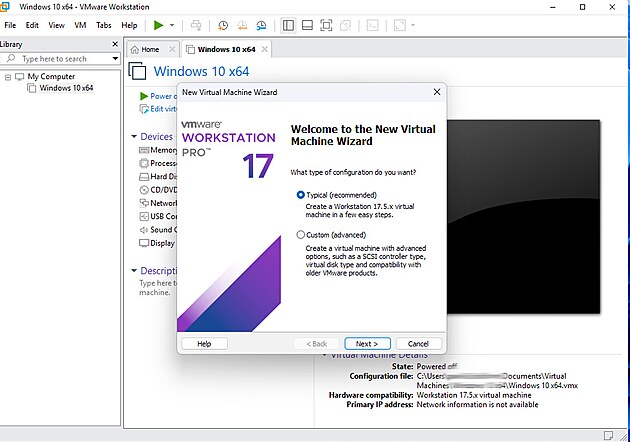Select the Typical (recommended) radio button
This screenshot has height=442, width=630.
click(301, 195)
